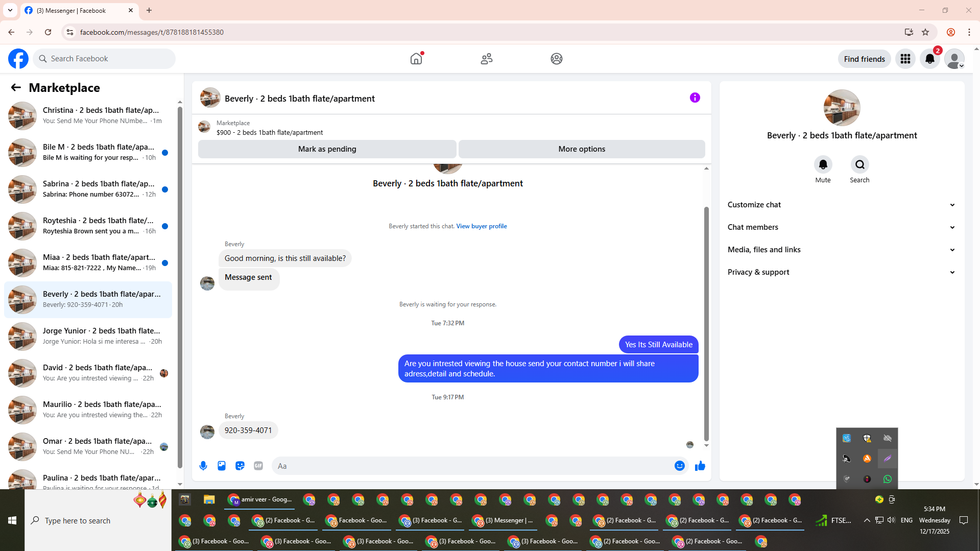This screenshot has width=980, height=551.
Task: Expand Privacy & support section
Action: click(x=842, y=272)
